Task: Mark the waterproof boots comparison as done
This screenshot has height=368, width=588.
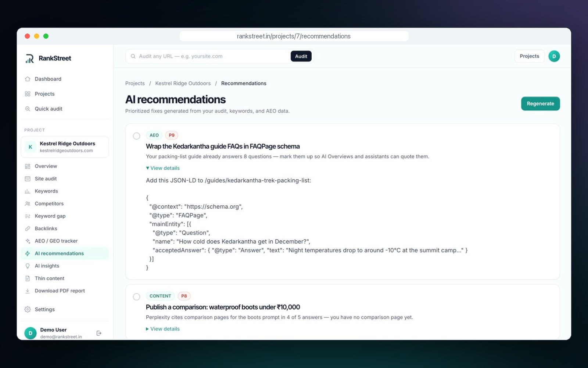Action: pos(136,297)
